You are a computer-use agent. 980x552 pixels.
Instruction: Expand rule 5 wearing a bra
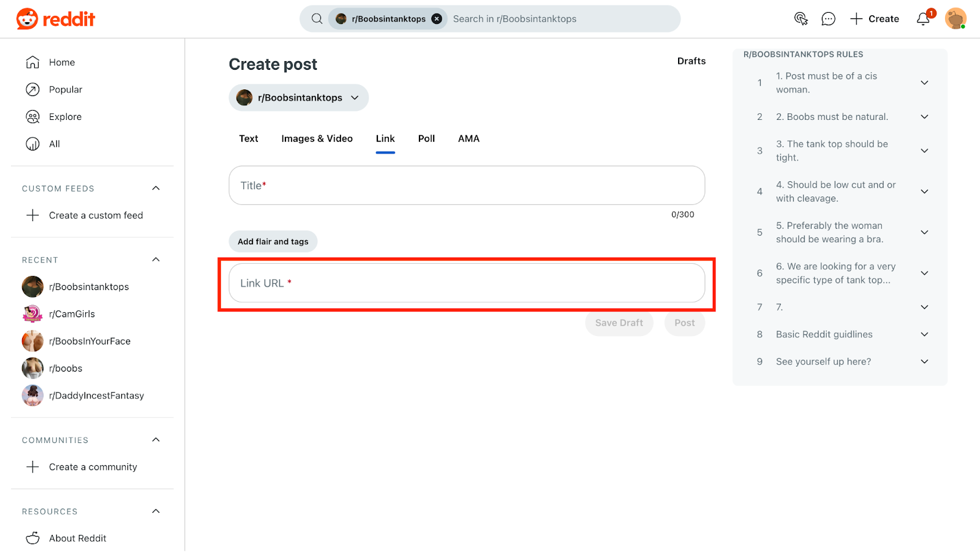click(924, 233)
